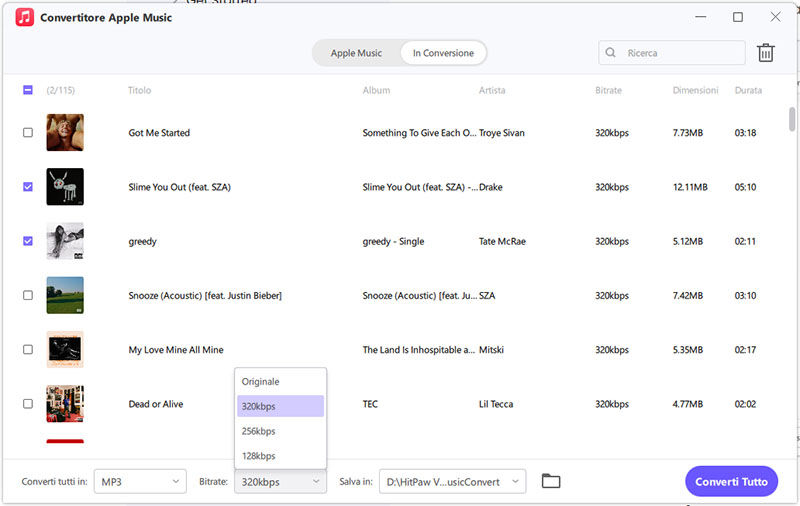Maximize the Convertitore Apple Music window
The width and height of the screenshot is (800, 506).
coord(738,17)
